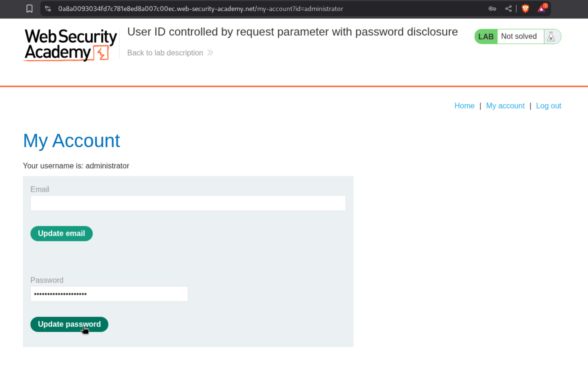The image size is (588, 371).
Task: Click the double chevron after lab description
Action: tap(210, 53)
